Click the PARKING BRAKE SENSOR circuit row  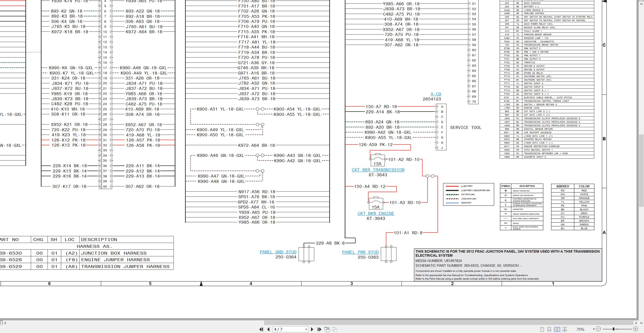click(x=547, y=35)
